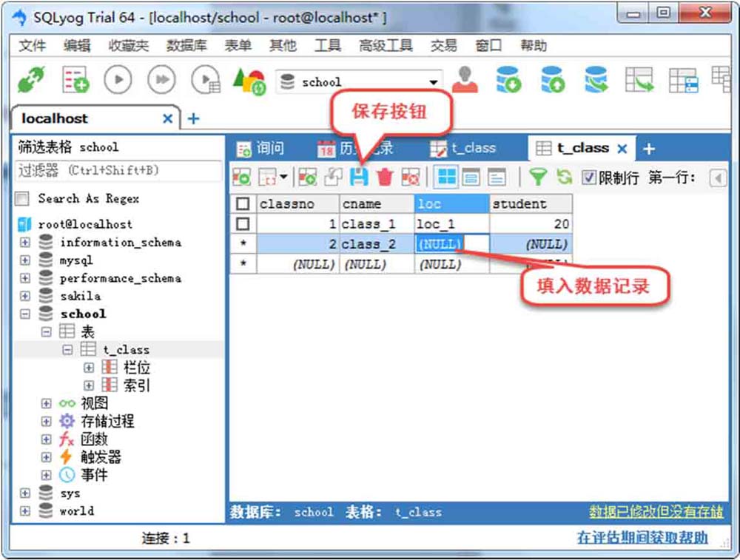Switch to text view mode icon
This screenshot has width=740, height=560.
click(x=497, y=178)
